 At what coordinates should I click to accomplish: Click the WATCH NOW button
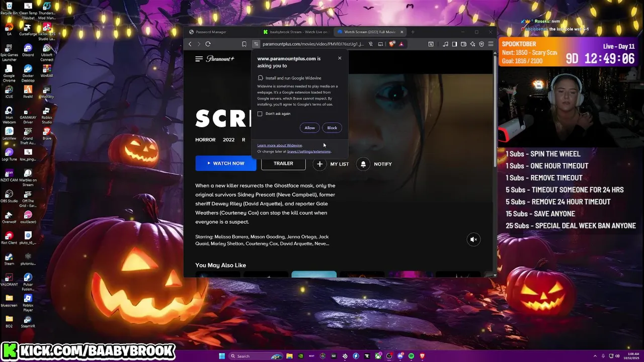226,163
